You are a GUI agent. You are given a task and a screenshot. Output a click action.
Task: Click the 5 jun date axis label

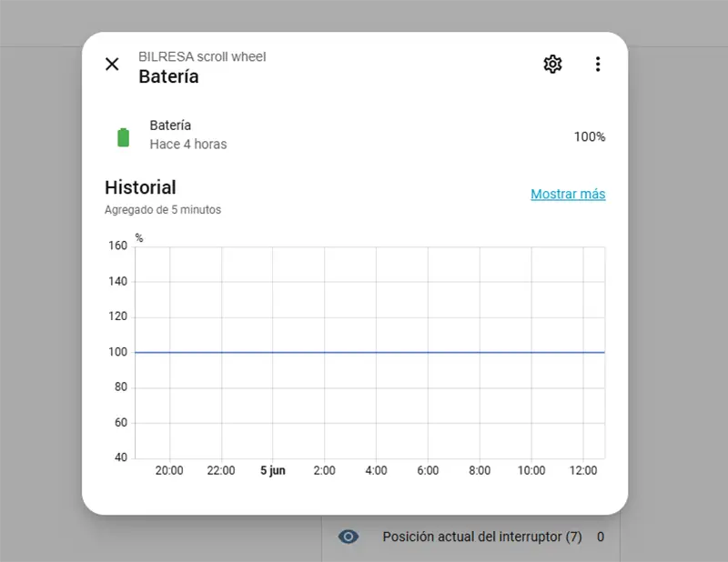(272, 470)
